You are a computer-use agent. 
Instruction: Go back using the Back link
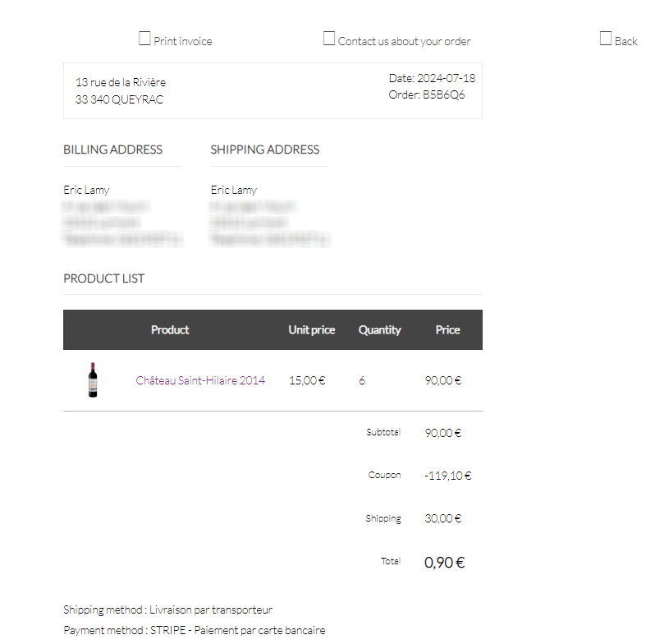click(x=625, y=41)
